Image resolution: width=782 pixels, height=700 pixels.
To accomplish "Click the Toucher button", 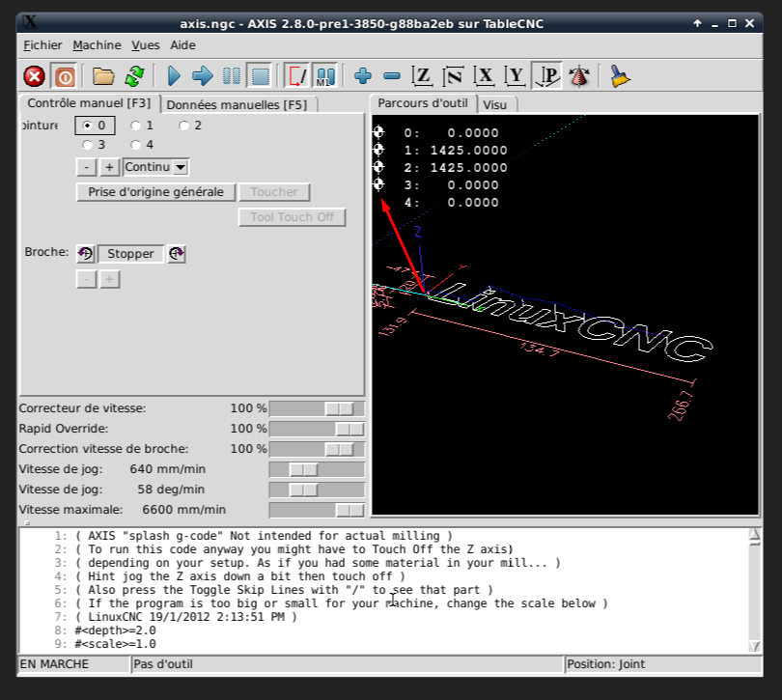I will click(274, 192).
